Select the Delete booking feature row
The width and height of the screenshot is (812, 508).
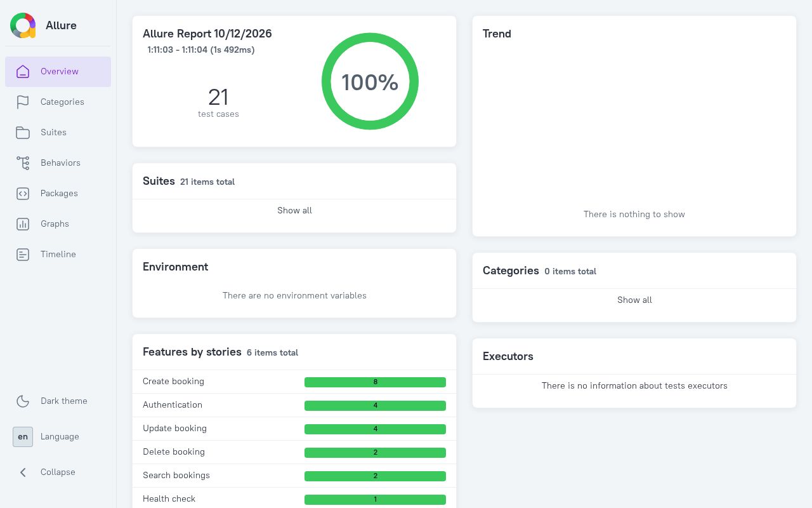coord(294,452)
